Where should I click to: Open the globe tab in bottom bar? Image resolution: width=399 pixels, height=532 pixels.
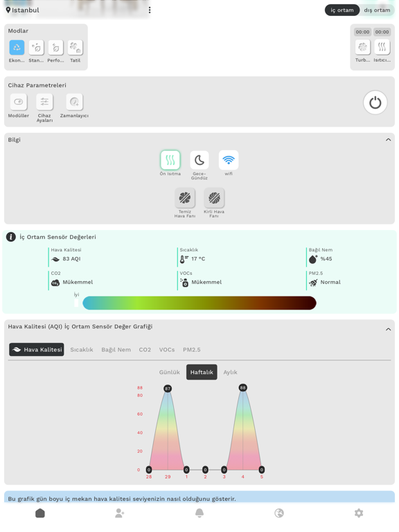click(x=279, y=513)
